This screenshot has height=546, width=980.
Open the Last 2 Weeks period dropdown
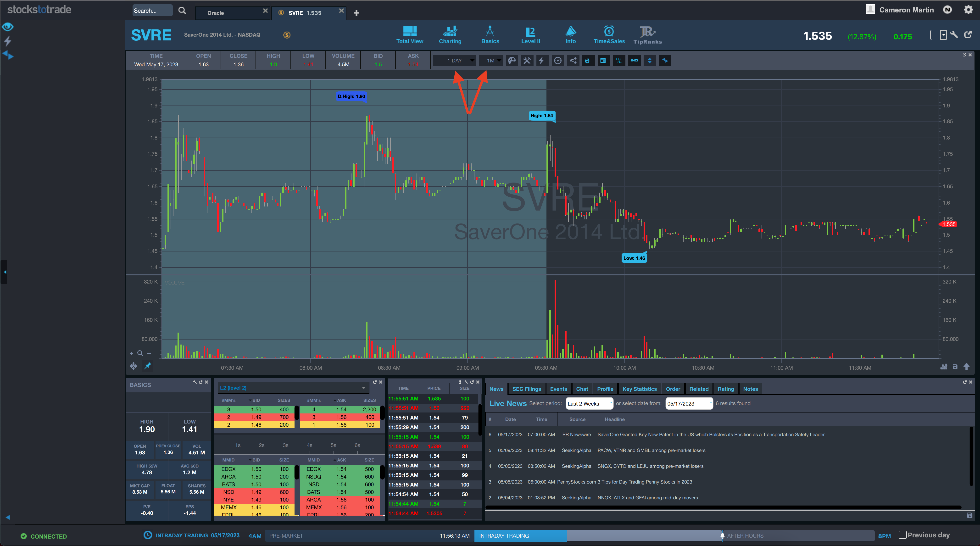coord(589,403)
